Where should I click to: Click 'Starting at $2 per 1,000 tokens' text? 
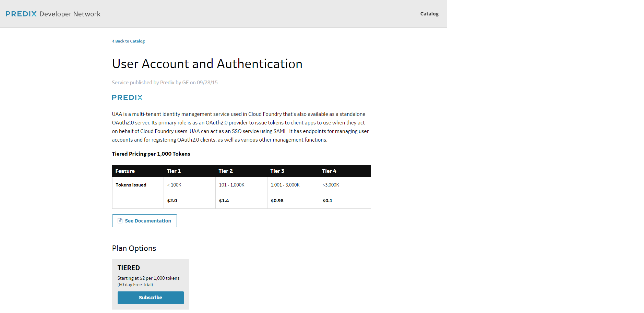pos(148,278)
